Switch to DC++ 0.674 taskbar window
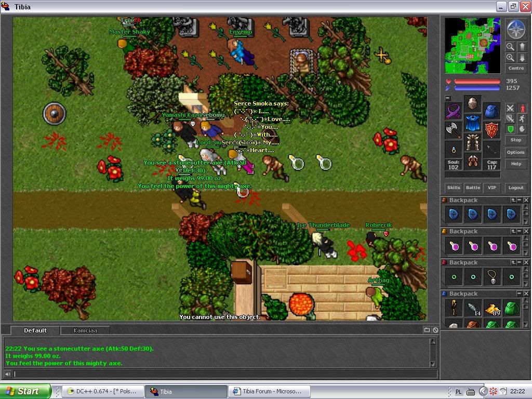This screenshot has width=532, height=399. click(103, 392)
